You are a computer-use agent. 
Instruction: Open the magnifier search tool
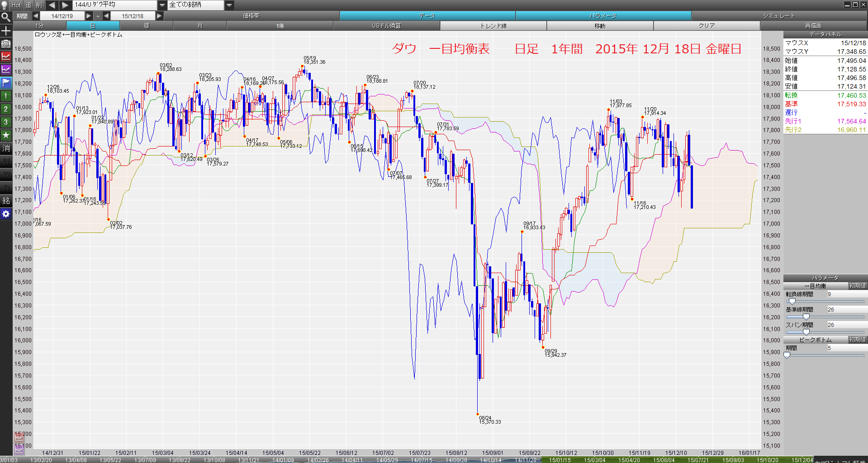pos(5,17)
